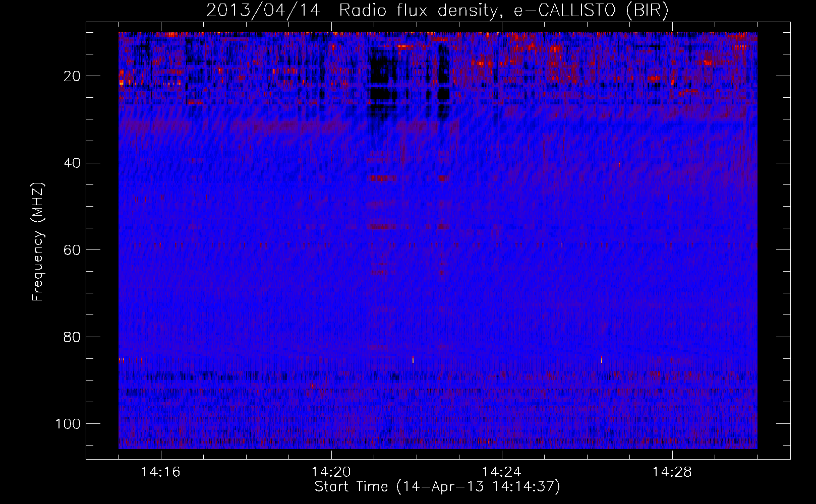The width and height of the screenshot is (816, 504).
Task: Click the 14:20 time tick label
Action: coord(331,472)
